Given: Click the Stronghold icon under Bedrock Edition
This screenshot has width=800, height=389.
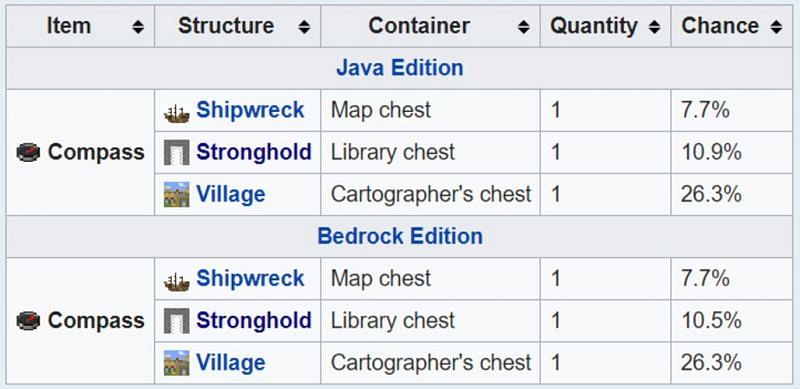Looking at the screenshot, I should 177,321.
